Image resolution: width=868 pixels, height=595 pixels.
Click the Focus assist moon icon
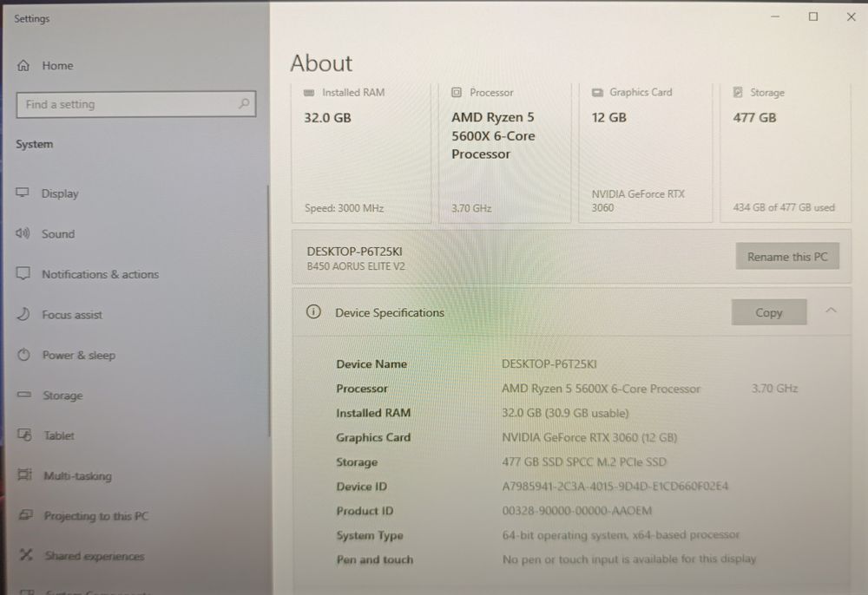point(23,314)
